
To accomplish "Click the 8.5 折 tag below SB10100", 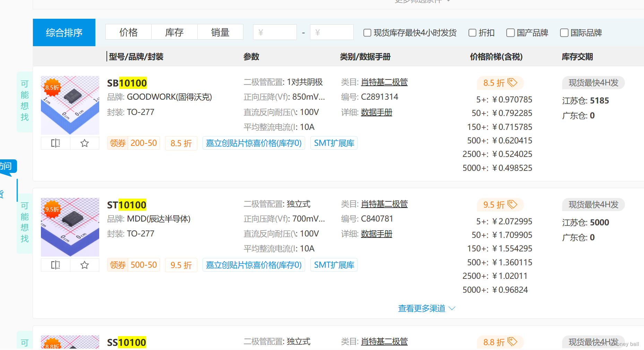I will [x=181, y=143].
